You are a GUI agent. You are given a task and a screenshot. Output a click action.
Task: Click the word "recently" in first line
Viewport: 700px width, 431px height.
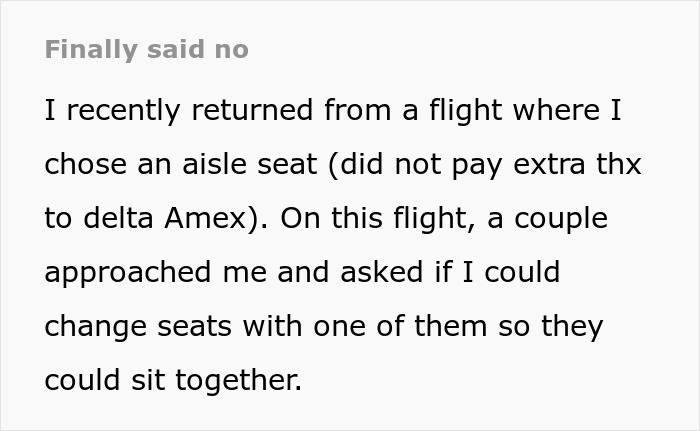pos(126,110)
